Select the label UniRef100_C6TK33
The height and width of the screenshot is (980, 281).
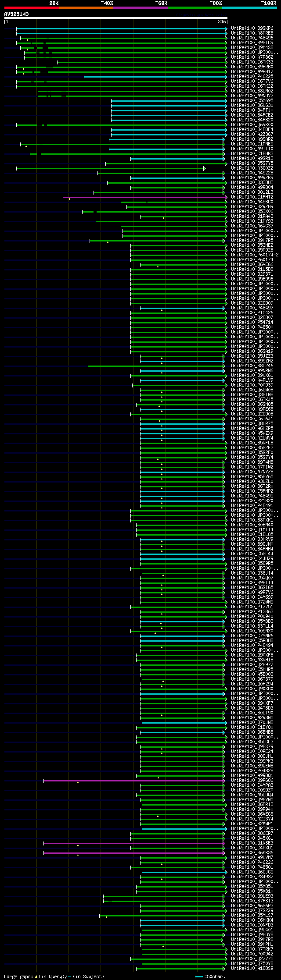click(x=252, y=62)
